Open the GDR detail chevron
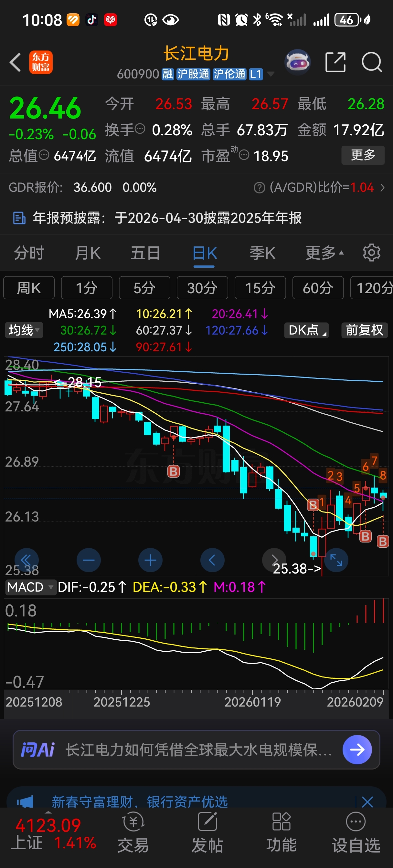The image size is (393, 868). pyautogui.click(x=382, y=187)
